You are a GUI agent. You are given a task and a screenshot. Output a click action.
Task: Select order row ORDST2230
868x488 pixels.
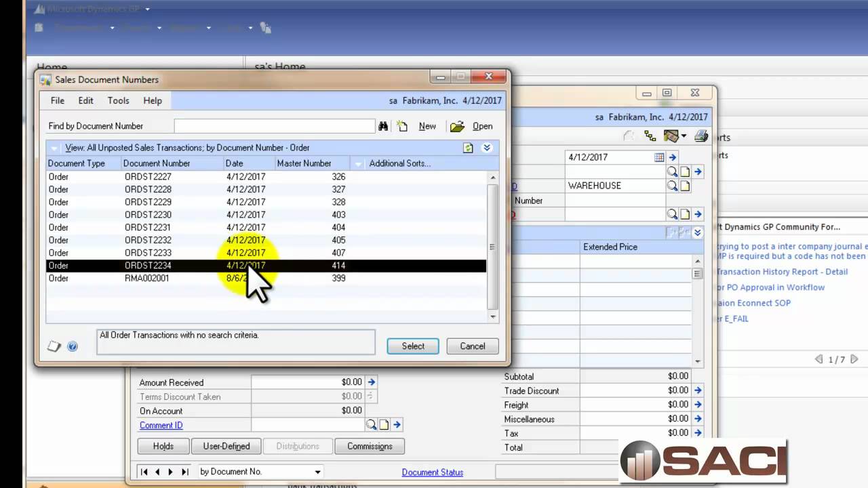click(267, 215)
